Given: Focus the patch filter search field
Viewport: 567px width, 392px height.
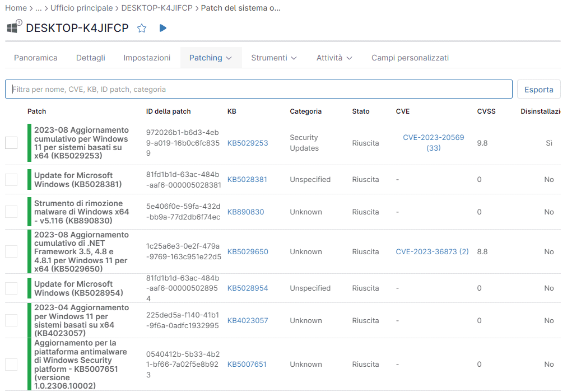Looking at the screenshot, I should click(258, 89).
